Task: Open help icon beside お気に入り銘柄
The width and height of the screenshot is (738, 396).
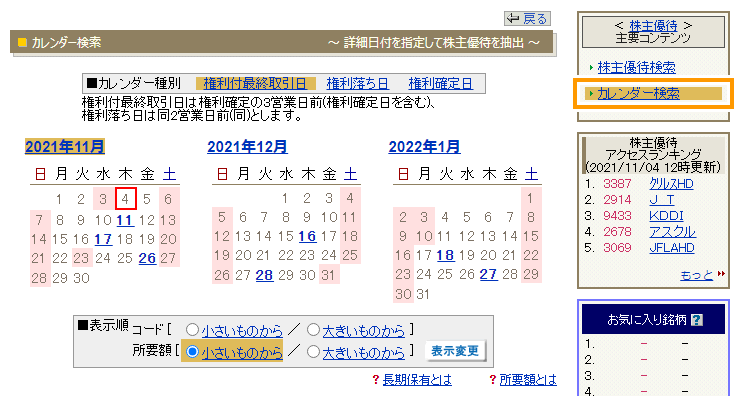Action: pyautogui.click(x=697, y=320)
